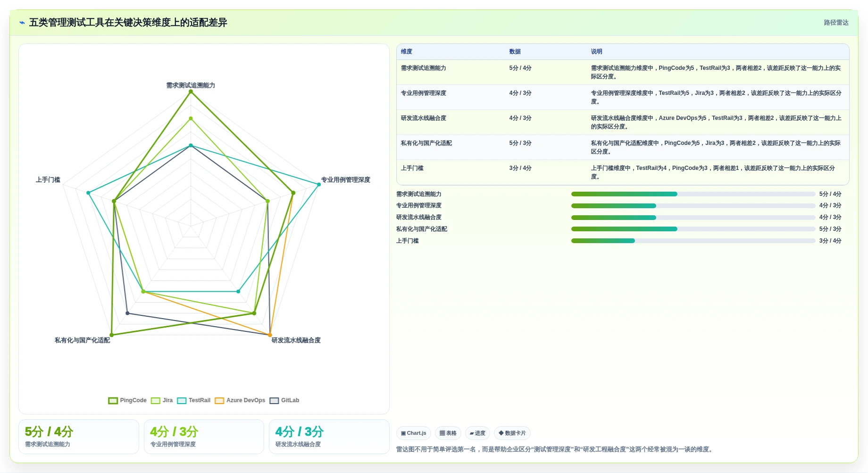Select table cell 私有化与国产化适配
This screenshot has width=868, height=473.
(x=451, y=147)
